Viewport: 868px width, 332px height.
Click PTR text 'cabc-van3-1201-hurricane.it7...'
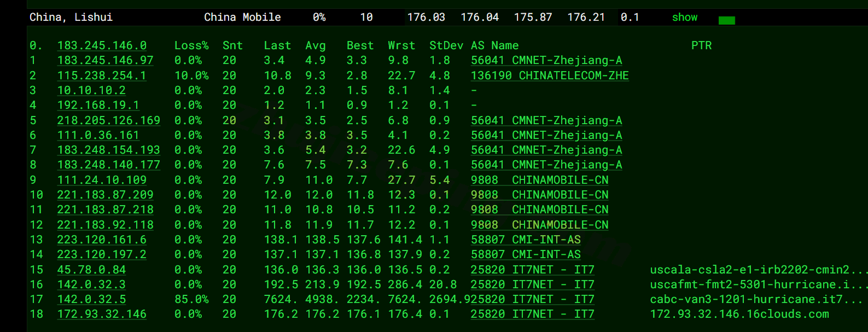[x=756, y=300]
